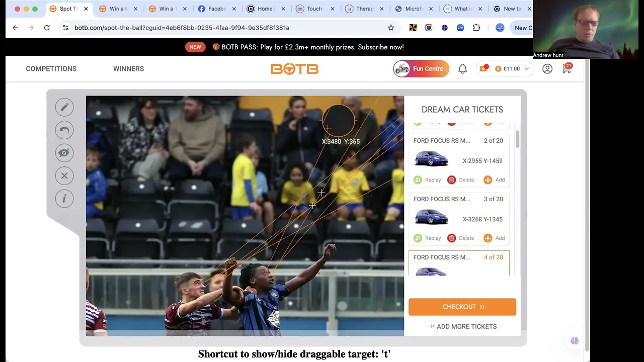The height and width of the screenshot is (362, 644).
Task: Click the CHECKOUT button
Action: click(x=462, y=307)
